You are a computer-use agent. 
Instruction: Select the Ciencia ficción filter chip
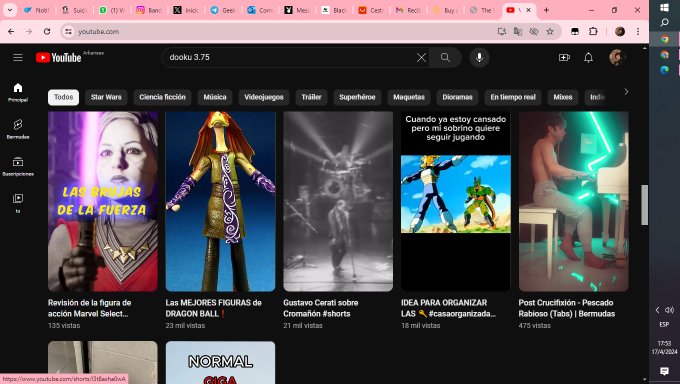[162, 97]
